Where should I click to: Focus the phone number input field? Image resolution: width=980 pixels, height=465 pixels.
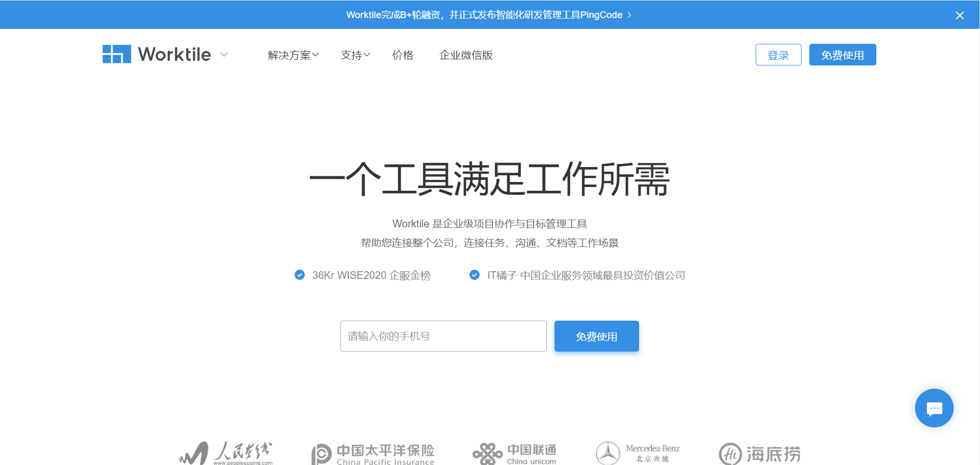click(x=444, y=336)
